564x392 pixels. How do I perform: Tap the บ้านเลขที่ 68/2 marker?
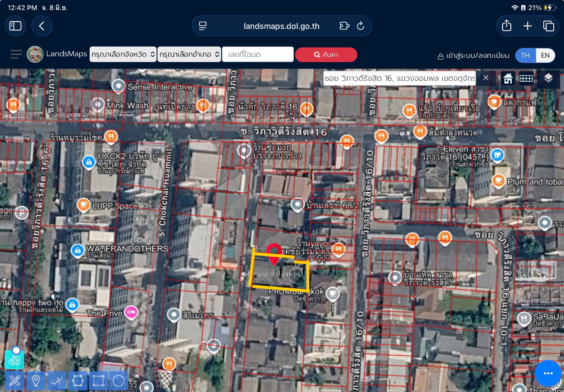297,205
